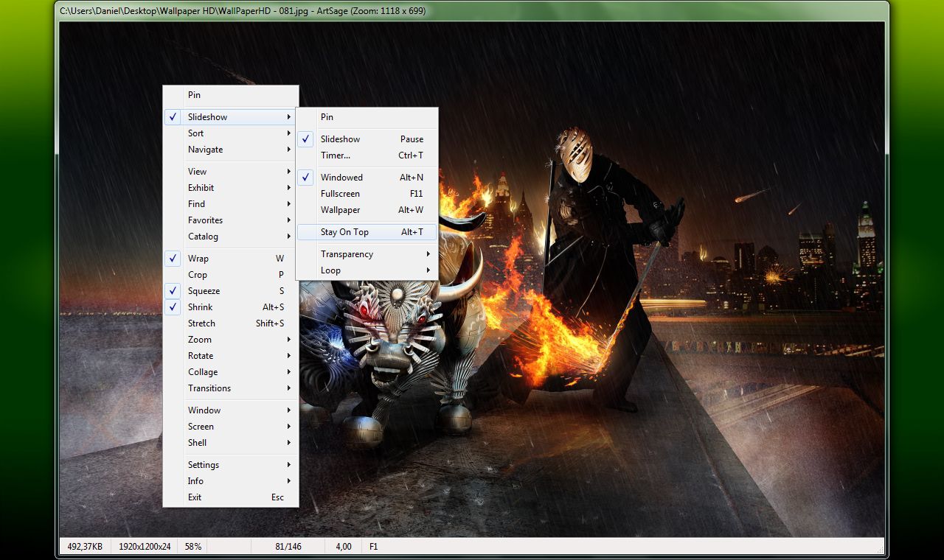Click Pin in the Slideshow submenu
The width and height of the screenshot is (944, 560).
(x=367, y=117)
